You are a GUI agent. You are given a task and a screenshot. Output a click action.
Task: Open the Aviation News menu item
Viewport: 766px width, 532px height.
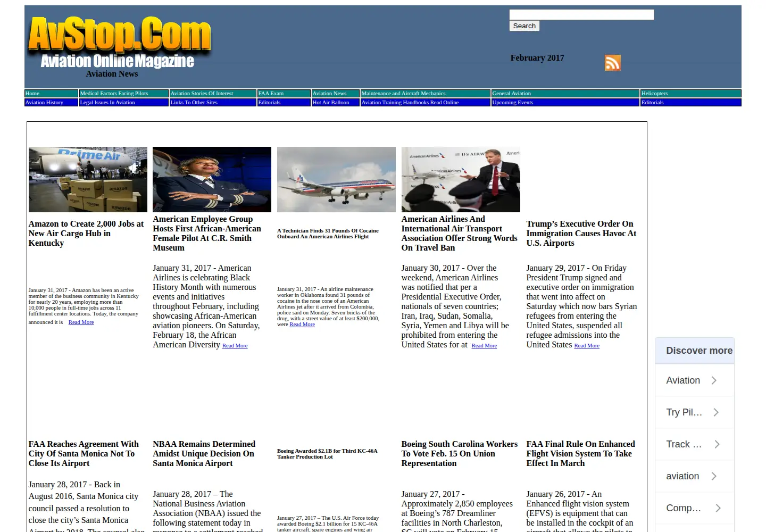329,94
